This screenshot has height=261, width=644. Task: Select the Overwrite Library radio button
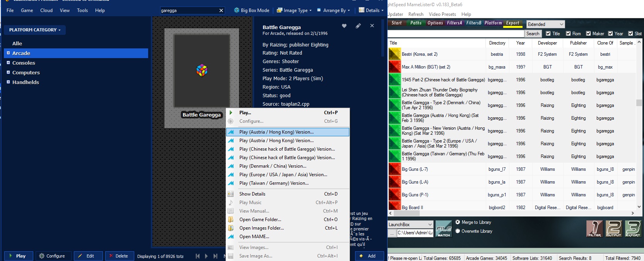click(x=458, y=231)
